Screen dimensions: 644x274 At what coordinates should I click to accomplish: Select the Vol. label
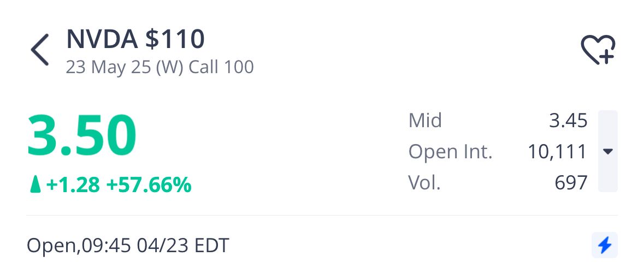[x=424, y=182]
